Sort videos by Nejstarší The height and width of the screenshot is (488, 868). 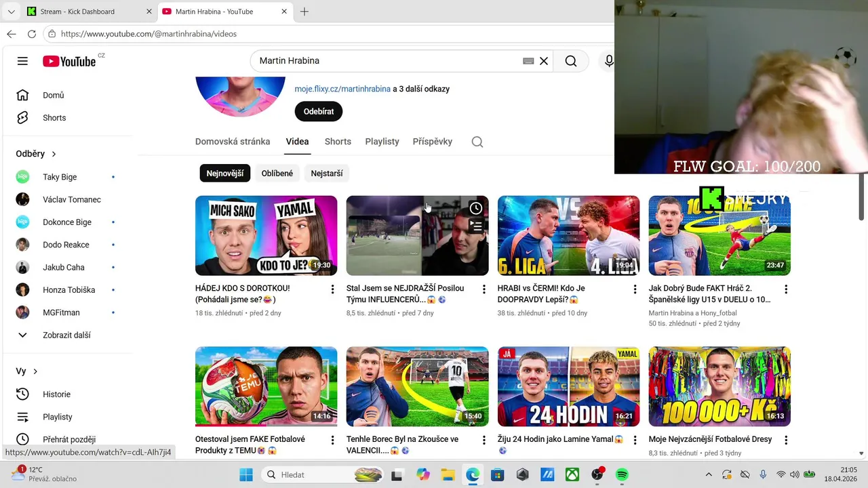click(x=327, y=174)
